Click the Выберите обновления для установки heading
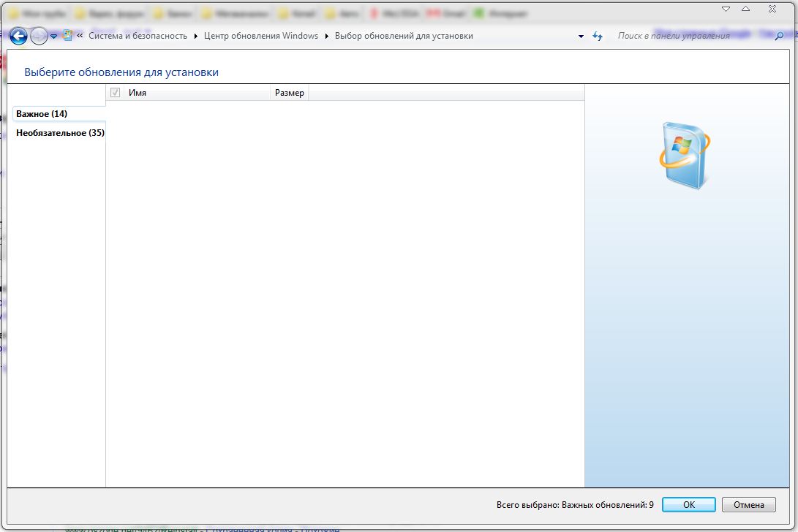798x532 pixels. coord(121,72)
